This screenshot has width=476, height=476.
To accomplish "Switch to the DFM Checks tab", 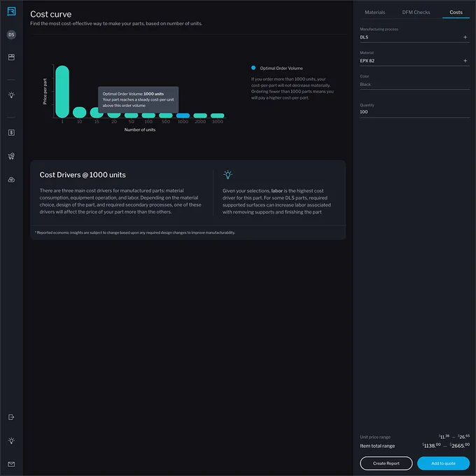I will (416, 12).
